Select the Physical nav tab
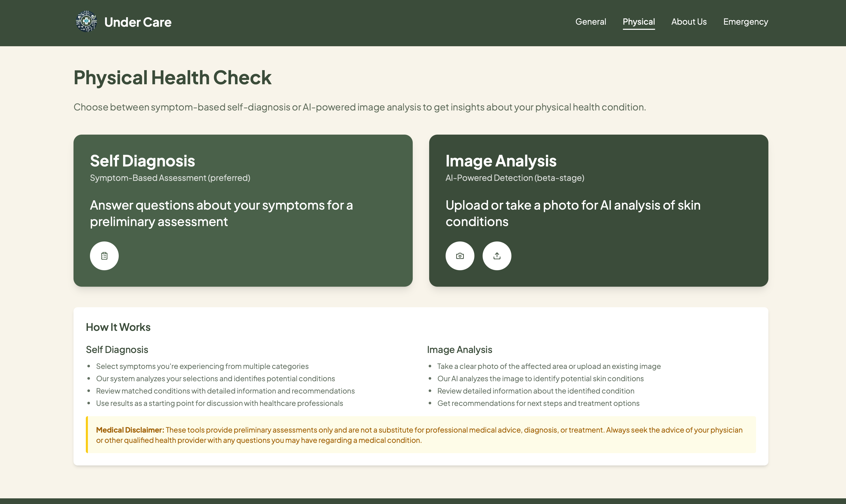846x504 pixels. click(x=638, y=22)
